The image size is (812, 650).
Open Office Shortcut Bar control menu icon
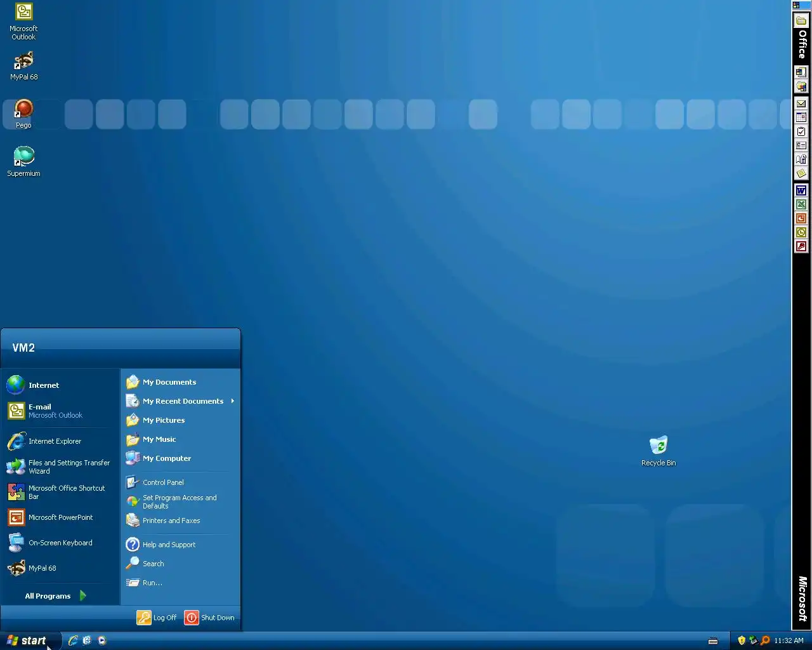[x=797, y=5]
